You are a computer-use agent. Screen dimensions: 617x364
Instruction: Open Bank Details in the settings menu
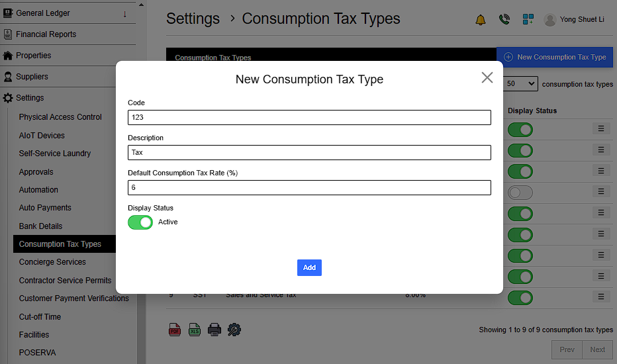point(40,226)
